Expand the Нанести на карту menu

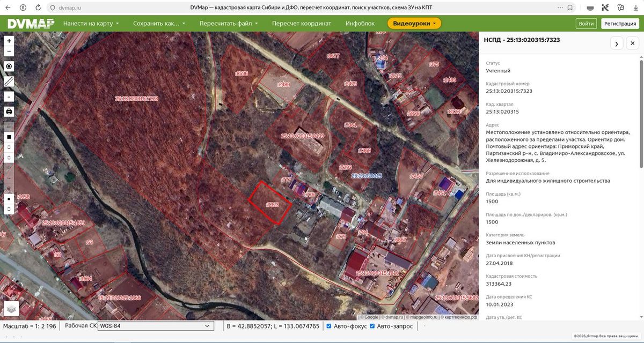click(x=90, y=24)
